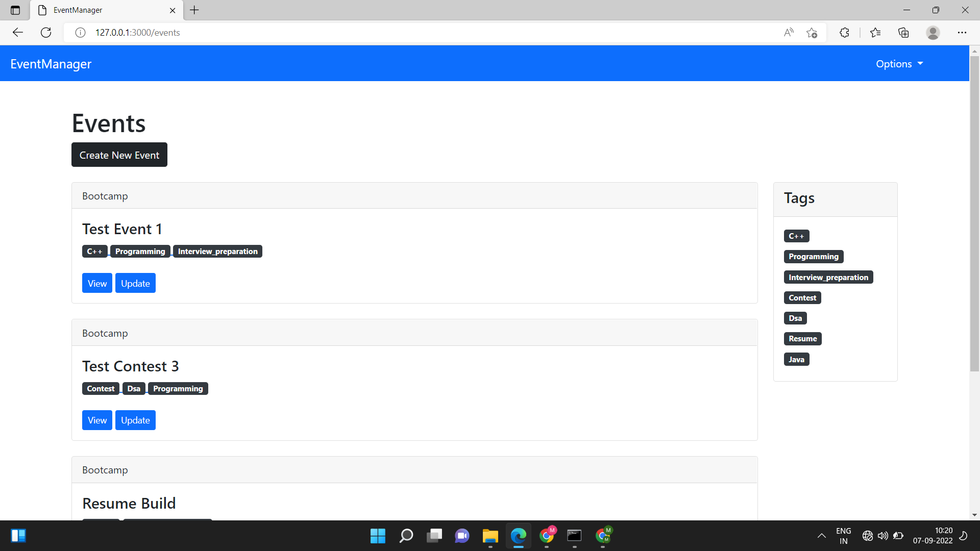Open the browser Extensions icon
980x551 pixels.
844,32
